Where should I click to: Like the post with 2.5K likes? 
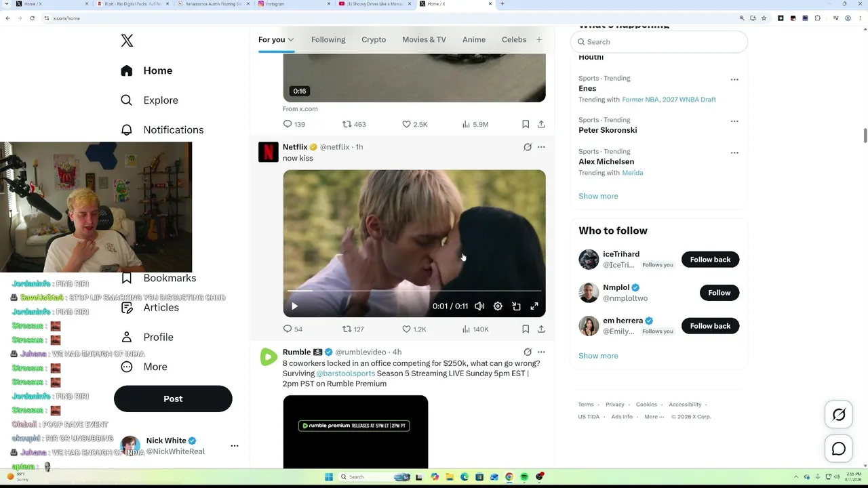[415, 124]
